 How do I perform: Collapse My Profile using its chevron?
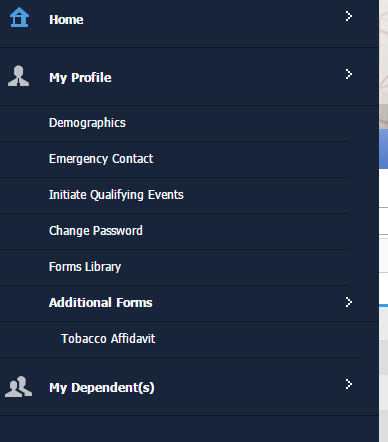click(x=349, y=74)
